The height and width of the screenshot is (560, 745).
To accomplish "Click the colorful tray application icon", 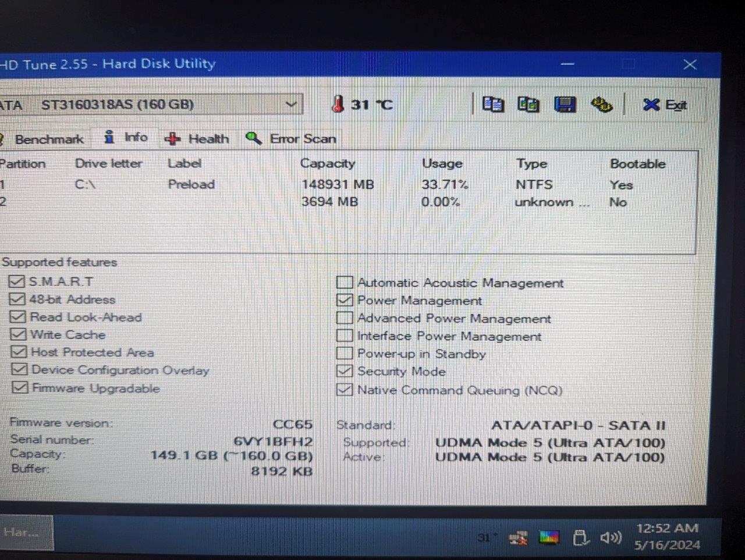I will [549, 537].
